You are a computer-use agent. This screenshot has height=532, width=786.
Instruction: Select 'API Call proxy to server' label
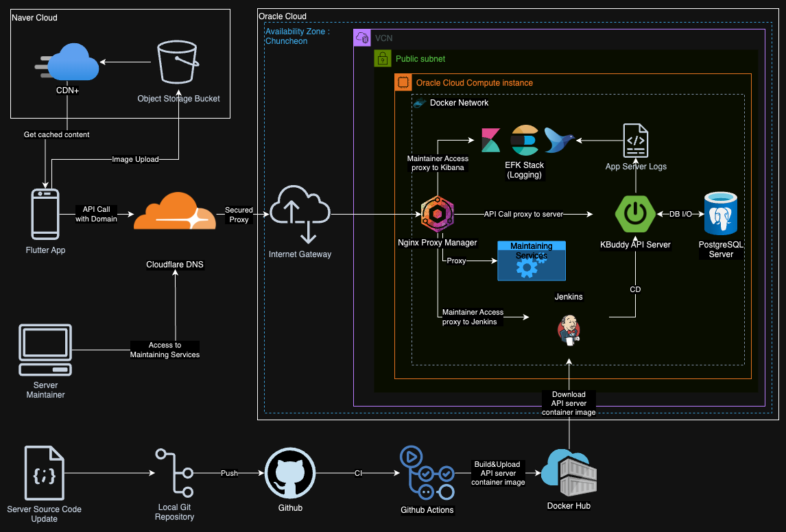pyautogui.click(x=523, y=214)
